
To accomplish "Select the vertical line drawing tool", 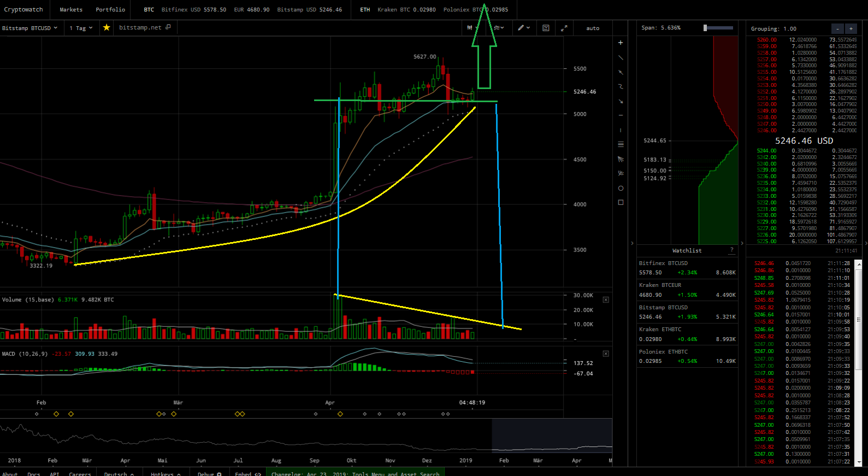I will point(621,130).
